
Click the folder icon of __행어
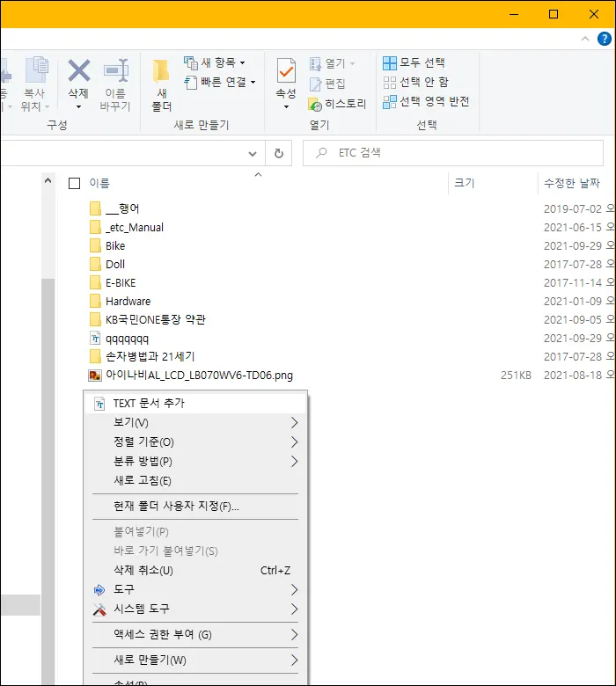pyautogui.click(x=95, y=208)
